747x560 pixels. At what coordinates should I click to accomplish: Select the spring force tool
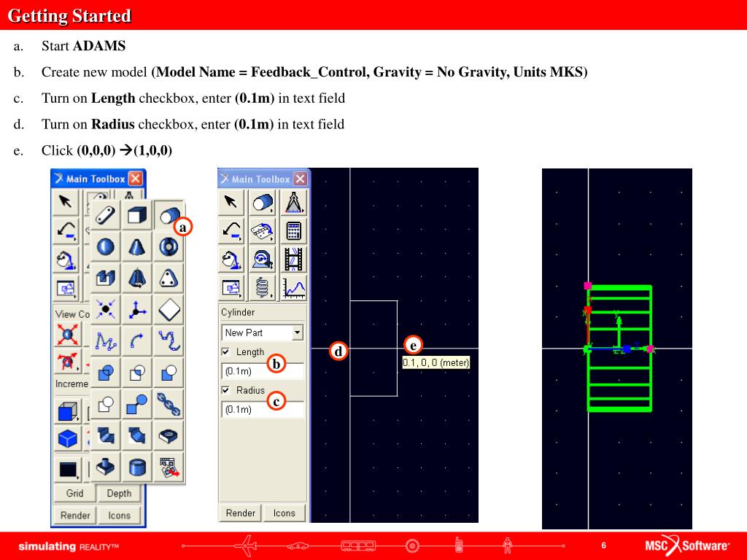263,287
